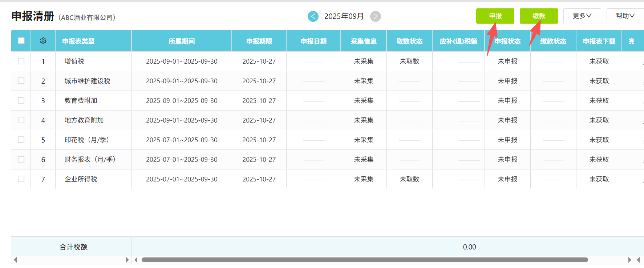The image size is (644, 268).
Task: Open column settings gear icon
Action: (43, 41)
